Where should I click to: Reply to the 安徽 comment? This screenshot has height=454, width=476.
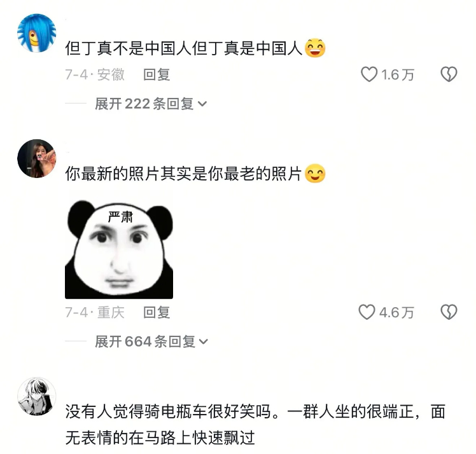pos(157,74)
